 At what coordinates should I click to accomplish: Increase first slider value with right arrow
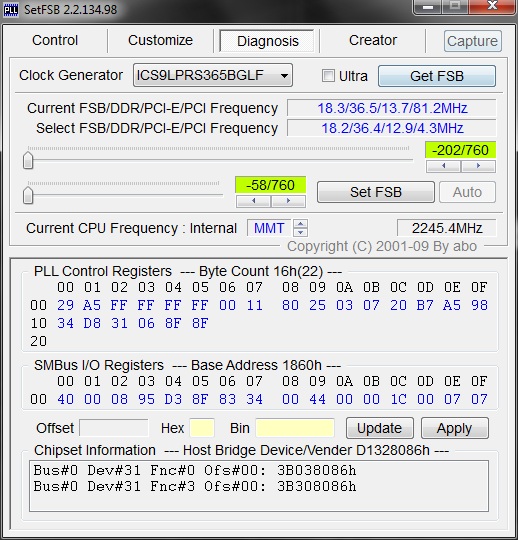click(x=478, y=166)
